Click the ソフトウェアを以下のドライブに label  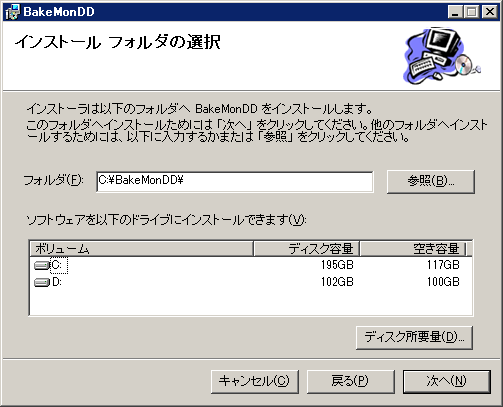(166, 220)
